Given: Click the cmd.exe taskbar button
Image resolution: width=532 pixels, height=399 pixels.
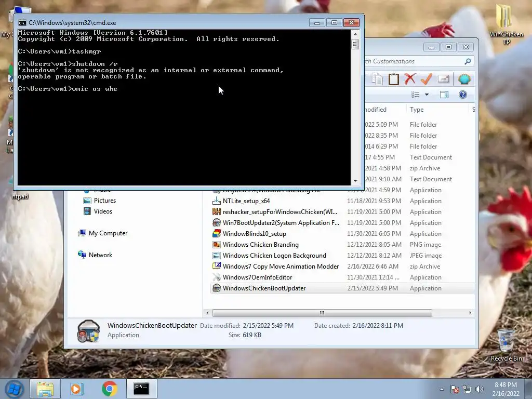Looking at the screenshot, I should 141,389.
